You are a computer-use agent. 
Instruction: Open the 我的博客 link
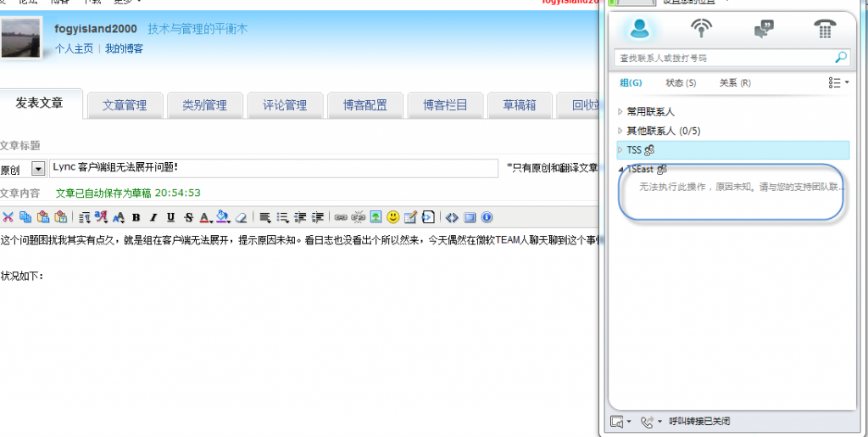[124, 48]
